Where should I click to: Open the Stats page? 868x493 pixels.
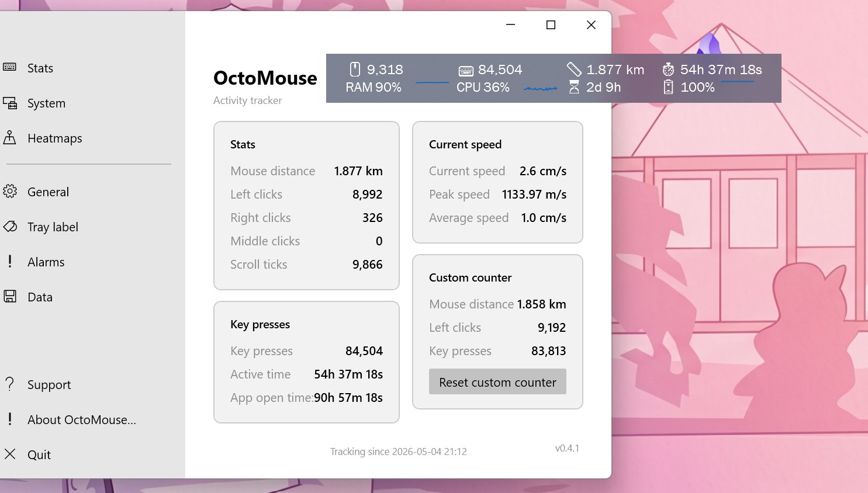40,68
